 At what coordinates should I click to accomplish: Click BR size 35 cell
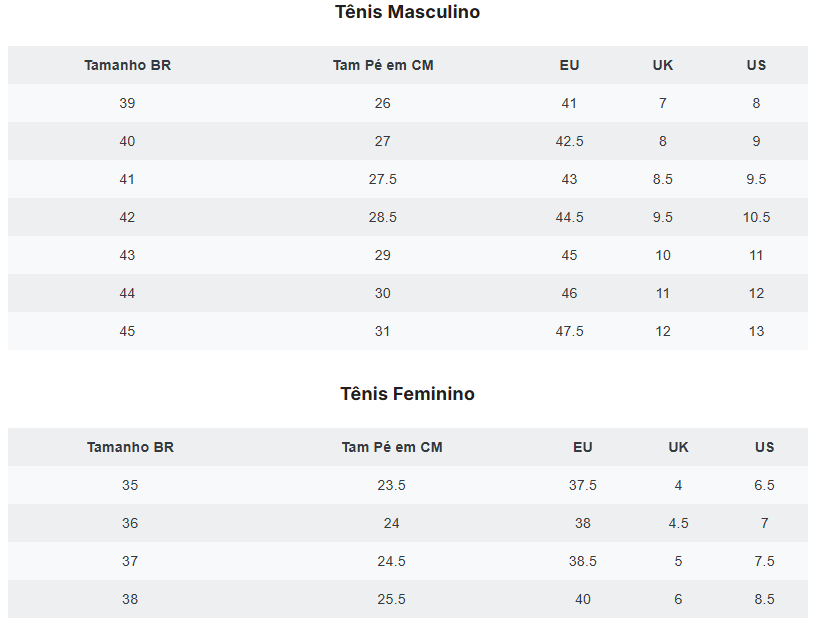pyautogui.click(x=130, y=485)
